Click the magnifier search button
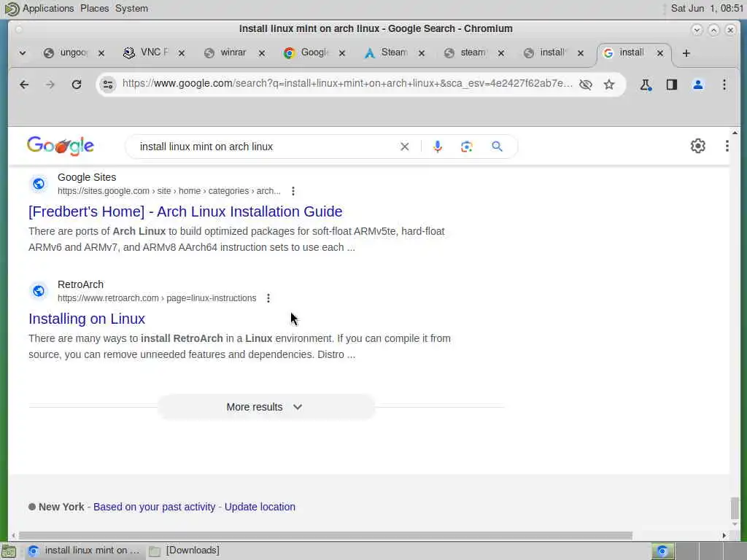The width and height of the screenshot is (747, 560). (497, 147)
